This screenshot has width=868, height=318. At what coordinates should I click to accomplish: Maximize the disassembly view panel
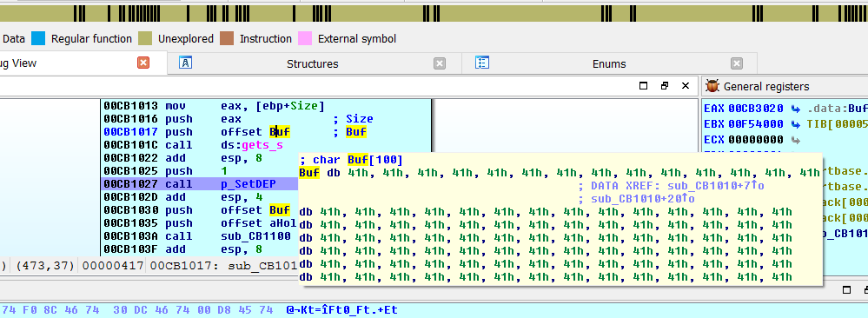tap(643, 86)
